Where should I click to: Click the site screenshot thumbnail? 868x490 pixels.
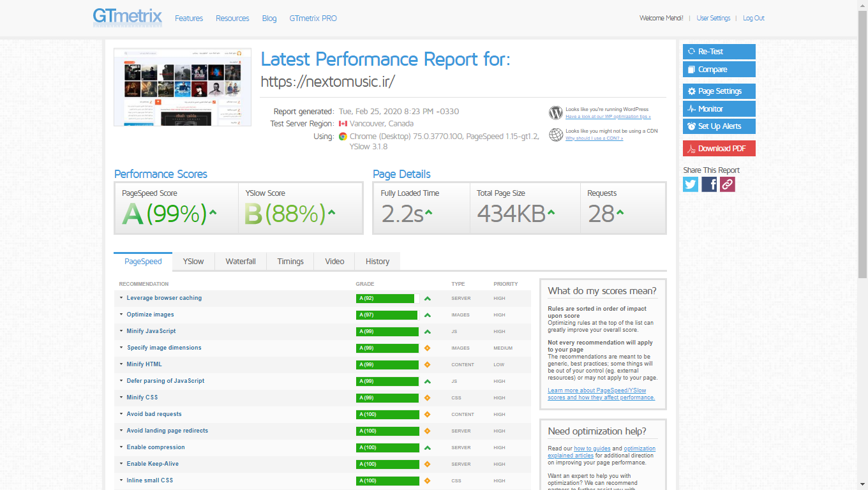tap(183, 87)
